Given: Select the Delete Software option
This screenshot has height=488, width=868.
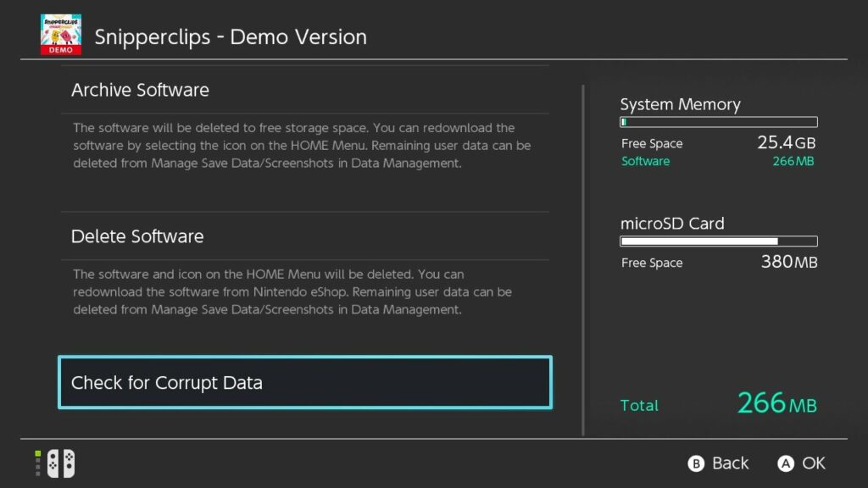Looking at the screenshot, I should click(305, 236).
